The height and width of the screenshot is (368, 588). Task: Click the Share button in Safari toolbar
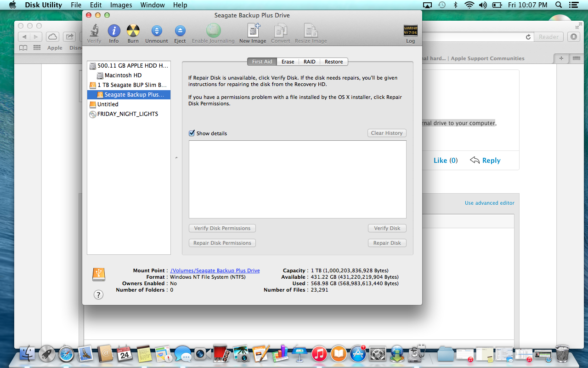[69, 37]
